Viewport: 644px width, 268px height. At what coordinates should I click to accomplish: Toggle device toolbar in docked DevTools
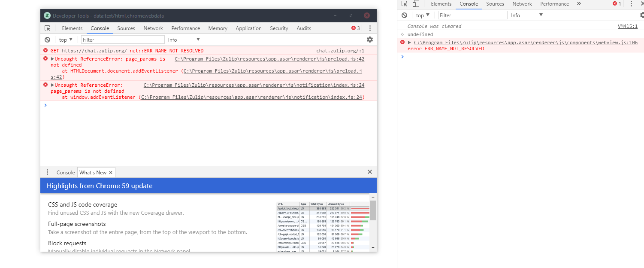(416, 4)
